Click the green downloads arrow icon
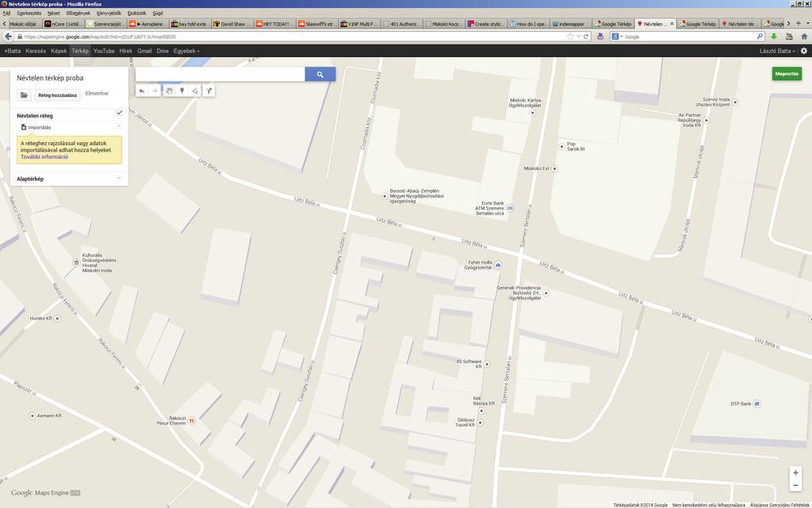This screenshot has width=812, height=508. (x=774, y=37)
